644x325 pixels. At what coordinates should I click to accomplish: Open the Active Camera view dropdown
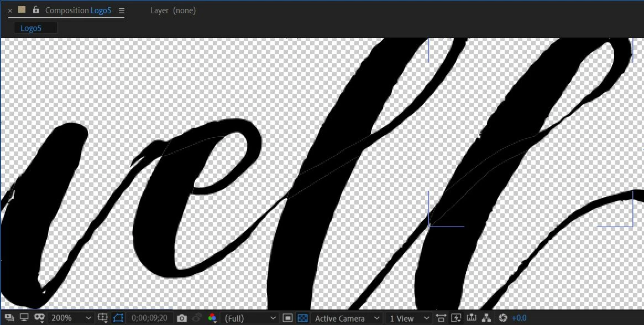tap(347, 318)
